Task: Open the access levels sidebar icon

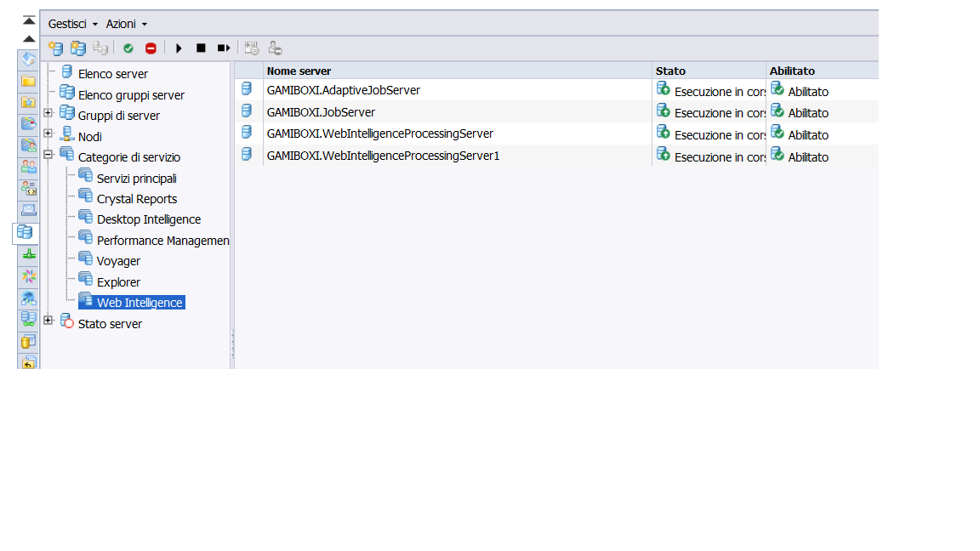Action: click(29, 188)
